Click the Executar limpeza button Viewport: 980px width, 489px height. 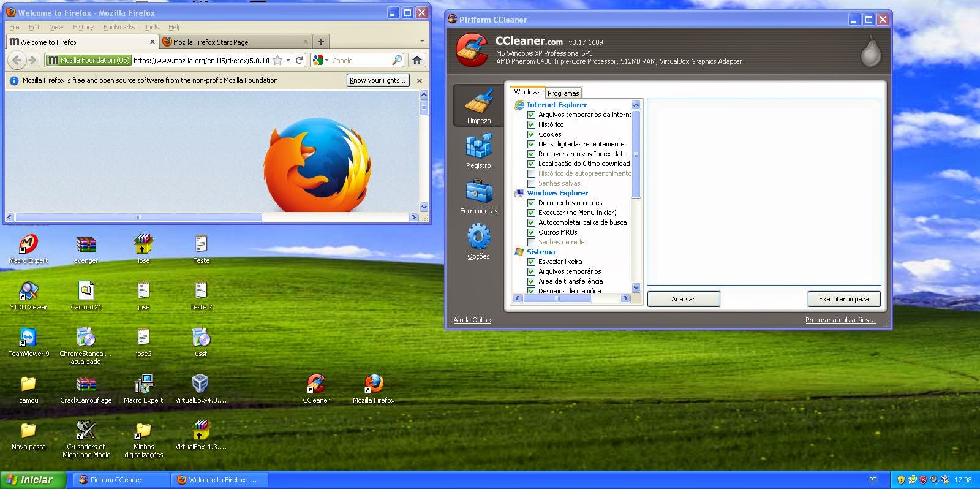click(x=843, y=299)
